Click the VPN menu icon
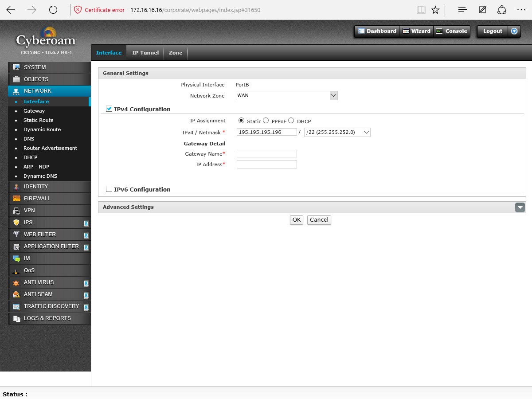Viewport: 532px width, 399px height. pos(16,211)
